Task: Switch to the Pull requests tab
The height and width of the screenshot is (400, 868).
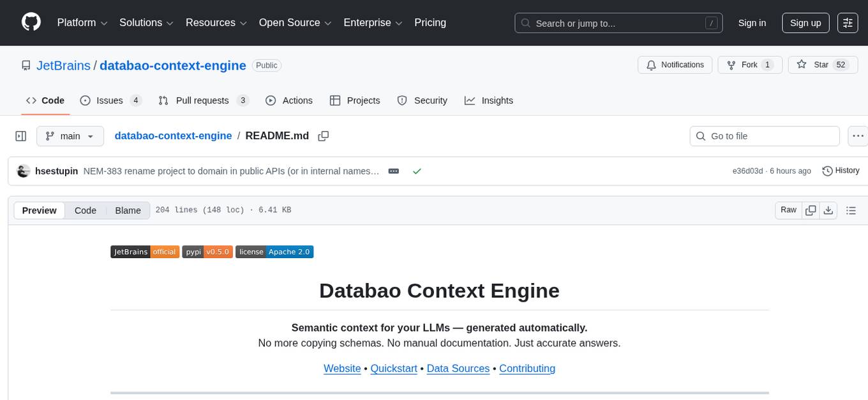Action: 203,100
